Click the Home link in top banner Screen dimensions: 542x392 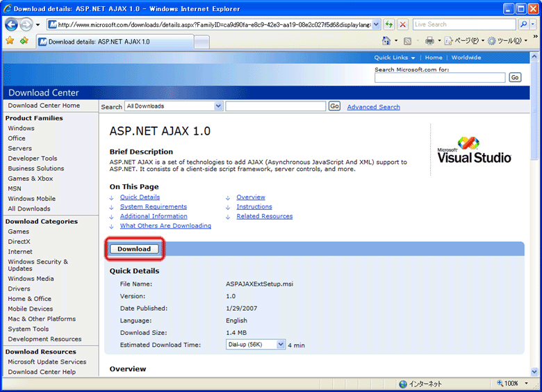434,58
